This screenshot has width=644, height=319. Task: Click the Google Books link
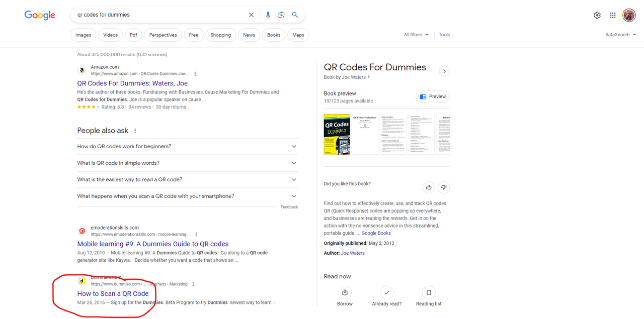click(376, 233)
